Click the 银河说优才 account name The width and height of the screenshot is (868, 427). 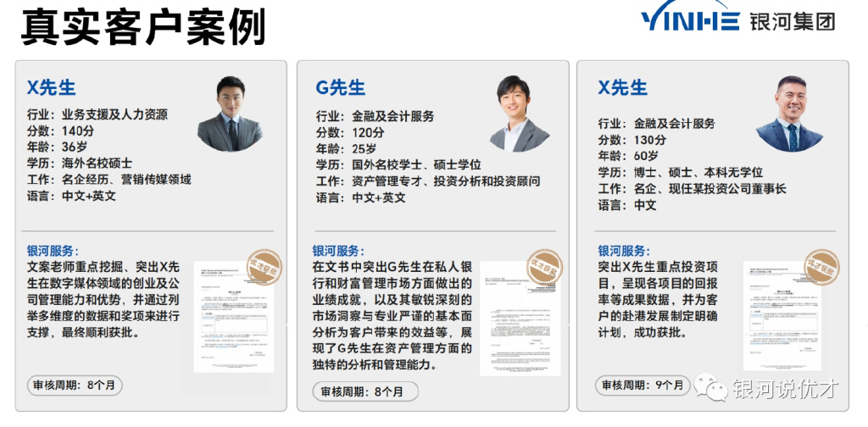pos(786,388)
